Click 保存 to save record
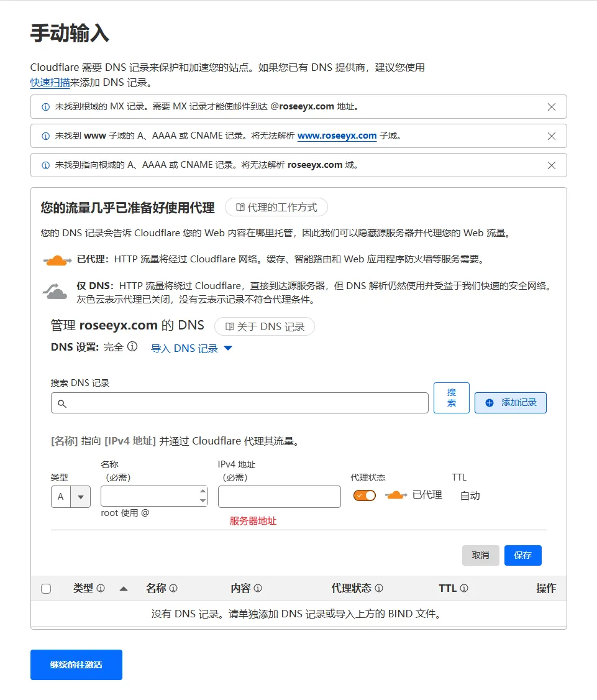Image resolution: width=597 pixels, height=700 pixels. pyautogui.click(x=523, y=555)
